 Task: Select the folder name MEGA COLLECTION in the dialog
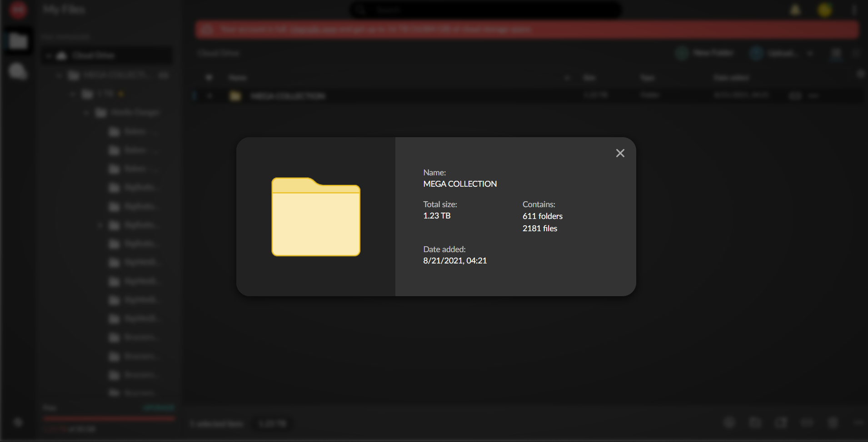pyautogui.click(x=460, y=184)
